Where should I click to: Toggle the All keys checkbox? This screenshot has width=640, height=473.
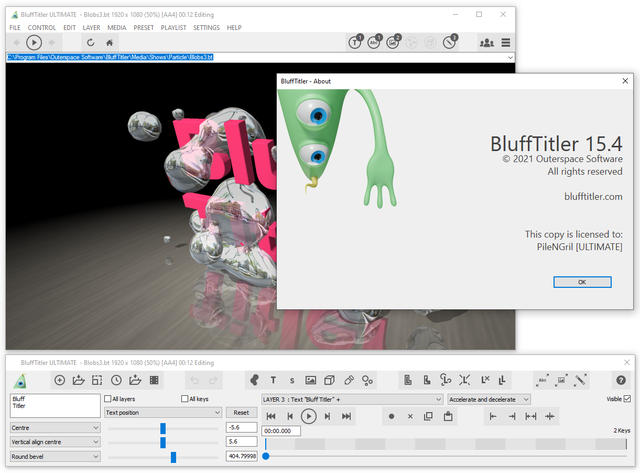pyautogui.click(x=184, y=399)
